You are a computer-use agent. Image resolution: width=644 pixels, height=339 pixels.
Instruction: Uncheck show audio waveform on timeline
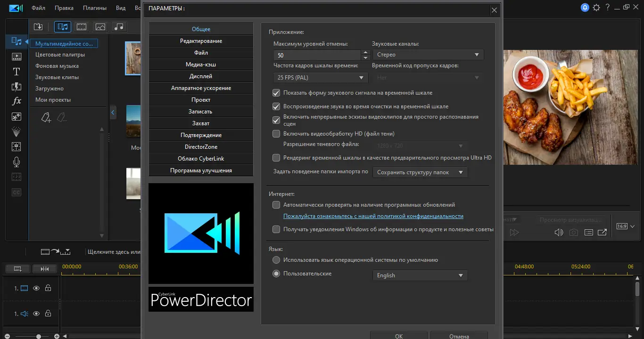pos(276,93)
